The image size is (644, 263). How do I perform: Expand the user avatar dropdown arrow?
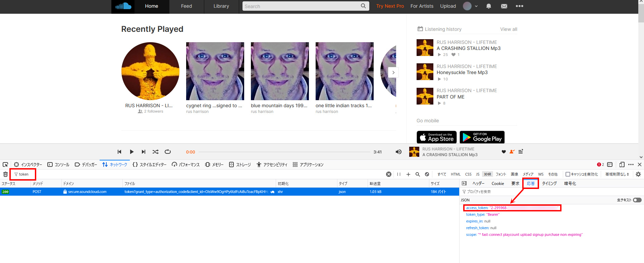(x=476, y=6)
